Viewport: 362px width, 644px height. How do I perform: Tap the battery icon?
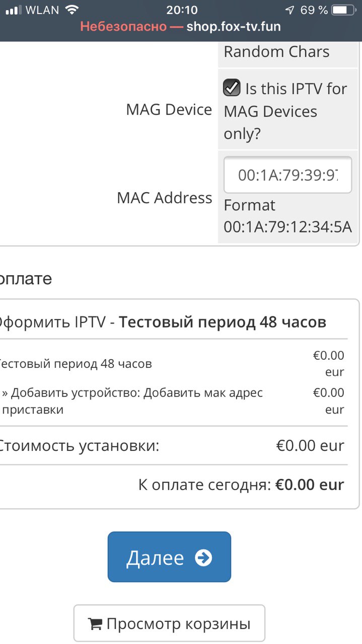pyautogui.click(x=343, y=10)
